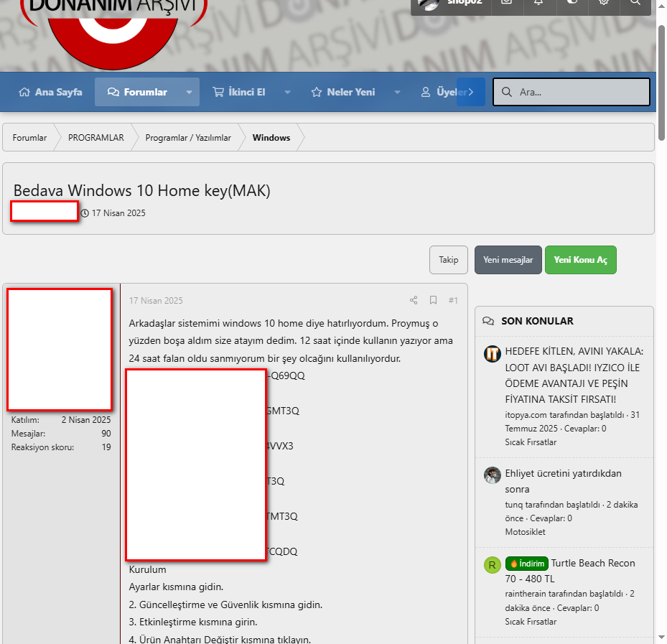Open the Üyeler nav tab

[444, 92]
